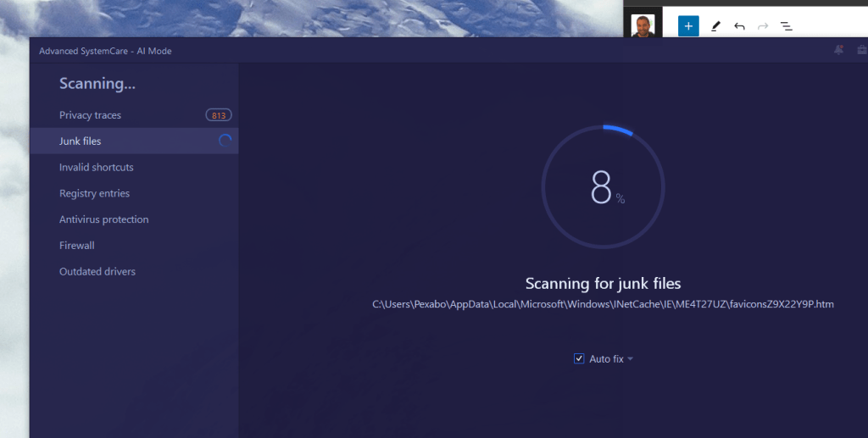The image size is (868, 438).
Task: Click the scanned file path text
Action: point(603,304)
